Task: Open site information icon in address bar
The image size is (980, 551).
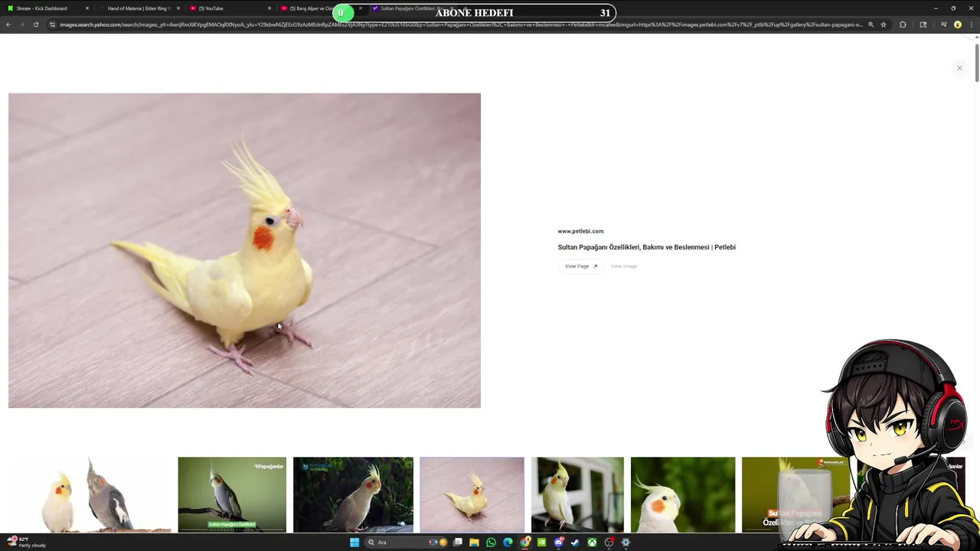Action: click(52, 24)
